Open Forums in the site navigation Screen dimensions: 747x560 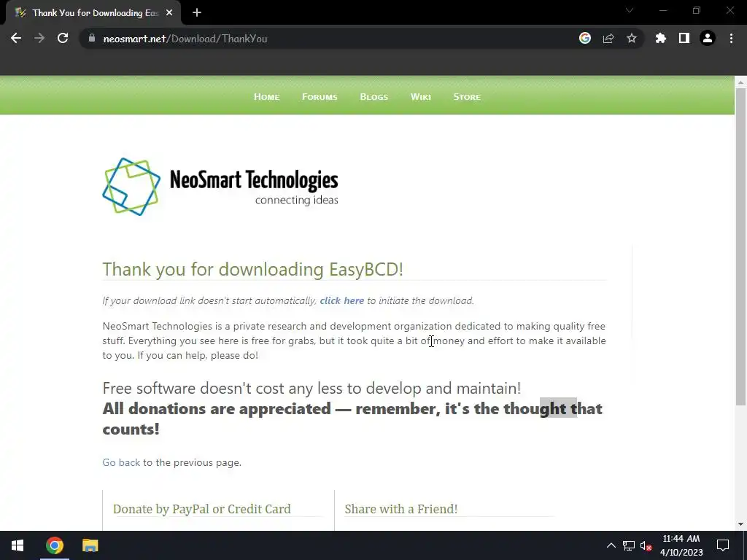[x=320, y=97]
